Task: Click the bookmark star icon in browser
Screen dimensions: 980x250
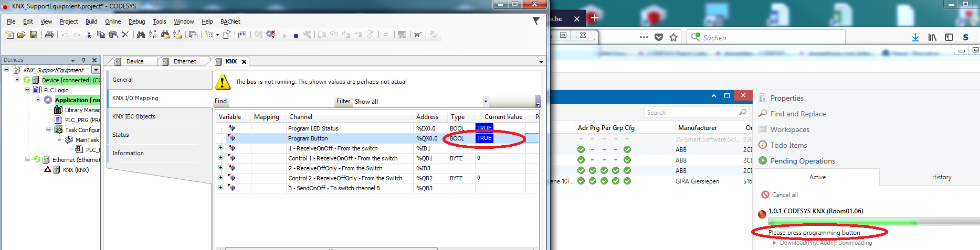Action: click(x=673, y=37)
